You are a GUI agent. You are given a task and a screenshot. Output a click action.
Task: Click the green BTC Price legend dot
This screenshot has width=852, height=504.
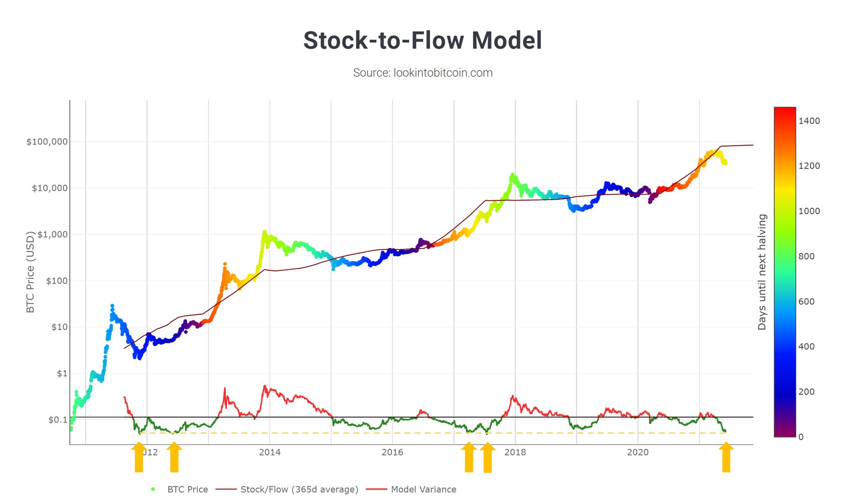pyautogui.click(x=153, y=489)
